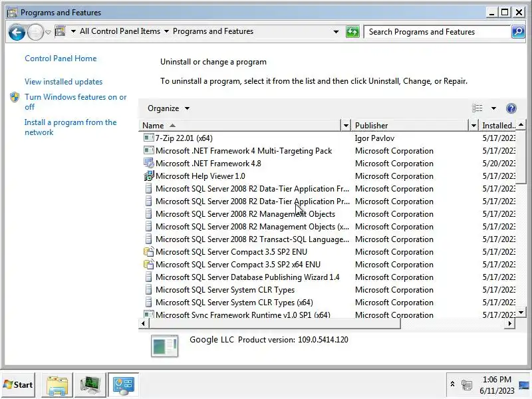Viewport: 532px width, 399px height.
Task: Click the Microsoft .NET Framework 4.8 icon
Action: [x=148, y=163]
